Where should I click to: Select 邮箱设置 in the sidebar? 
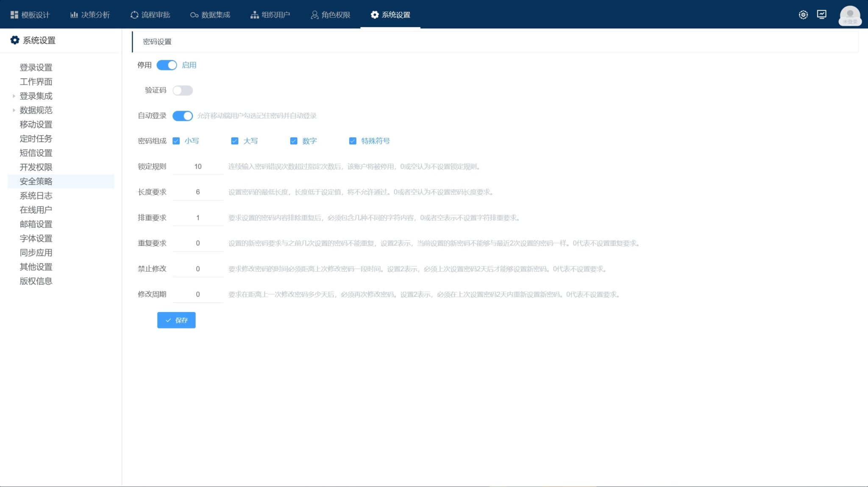(x=36, y=224)
